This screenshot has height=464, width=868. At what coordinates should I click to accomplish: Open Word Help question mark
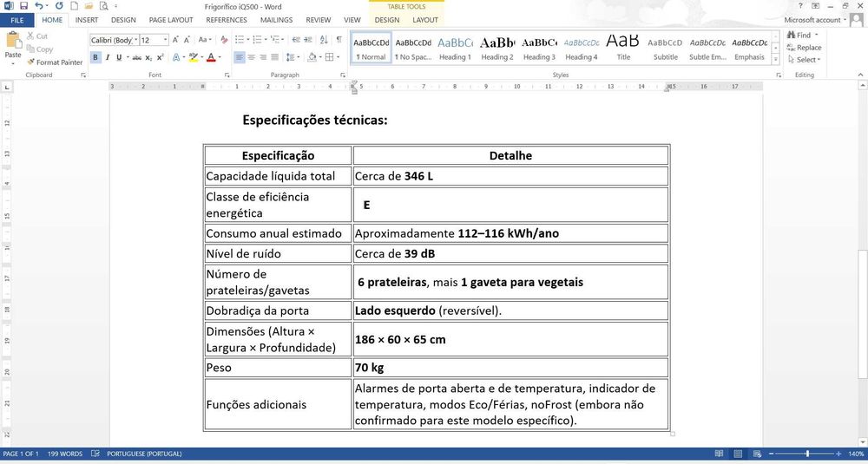click(x=800, y=5)
